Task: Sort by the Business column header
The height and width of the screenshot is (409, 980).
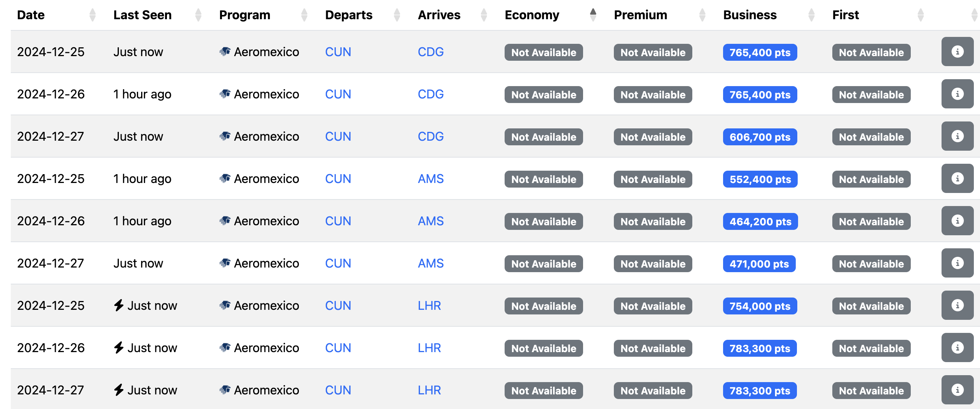Action: (x=750, y=15)
